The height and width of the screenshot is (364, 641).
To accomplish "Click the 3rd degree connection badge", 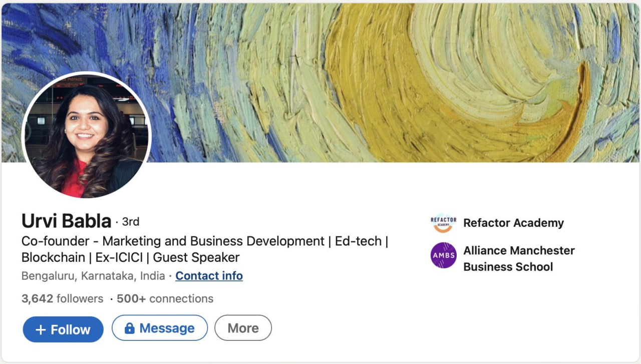I will (x=131, y=221).
